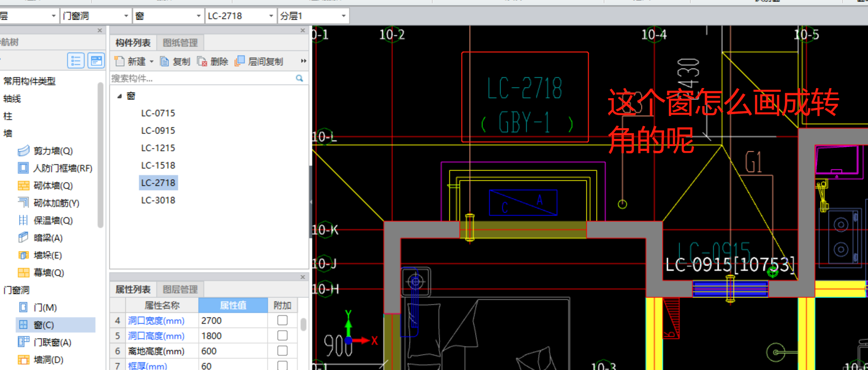The width and height of the screenshot is (868, 370).
Task: Click the list view icon in navigation tree
Action: point(76,60)
